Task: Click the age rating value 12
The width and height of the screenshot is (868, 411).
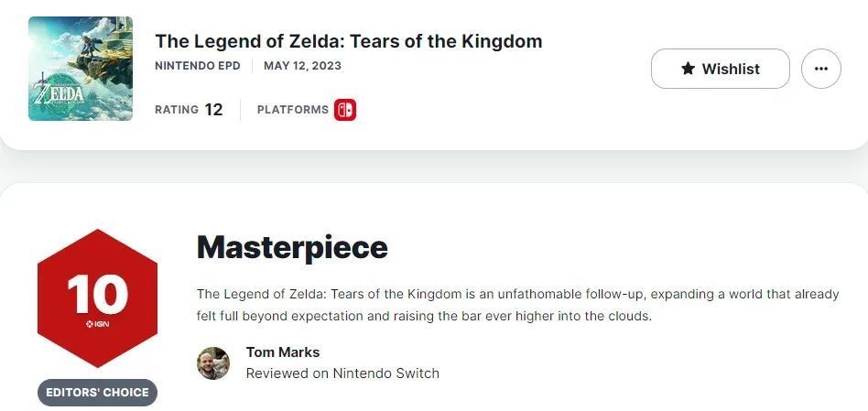Action: point(213,110)
